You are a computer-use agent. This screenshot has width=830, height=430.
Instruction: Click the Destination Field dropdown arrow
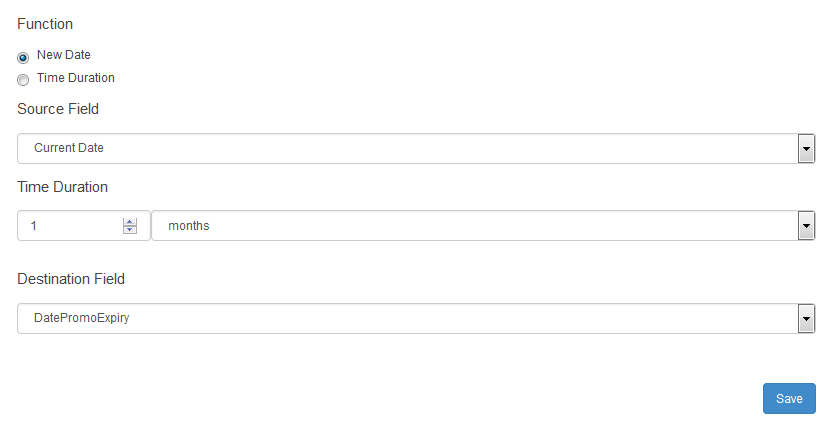click(x=806, y=319)
